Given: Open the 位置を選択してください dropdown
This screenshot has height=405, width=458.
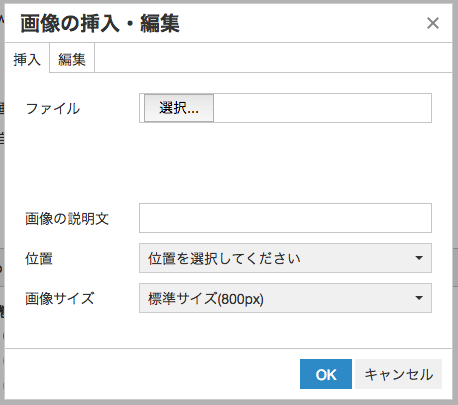Looking at the screenshot, I should coord(285,258).
